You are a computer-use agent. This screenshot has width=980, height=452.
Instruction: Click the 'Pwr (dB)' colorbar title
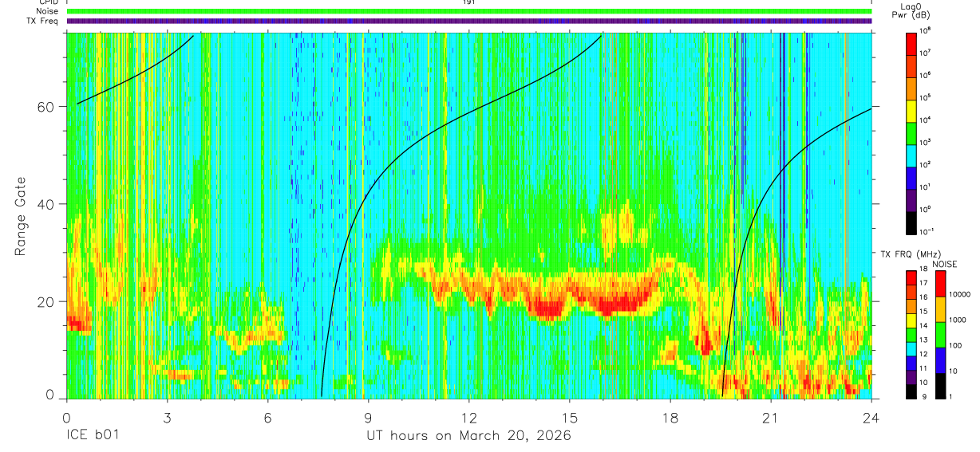point(911,15)
